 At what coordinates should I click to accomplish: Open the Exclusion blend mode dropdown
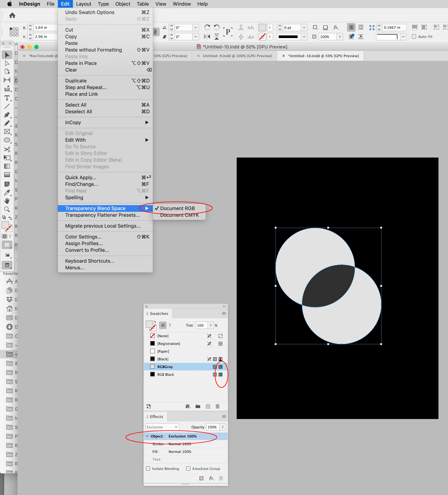(162, 427)
